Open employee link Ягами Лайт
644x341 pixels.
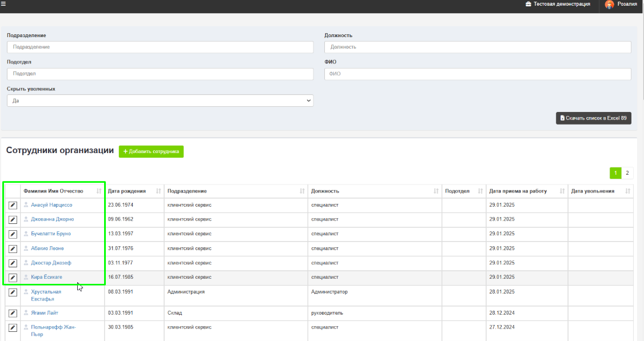coord(45,312)
